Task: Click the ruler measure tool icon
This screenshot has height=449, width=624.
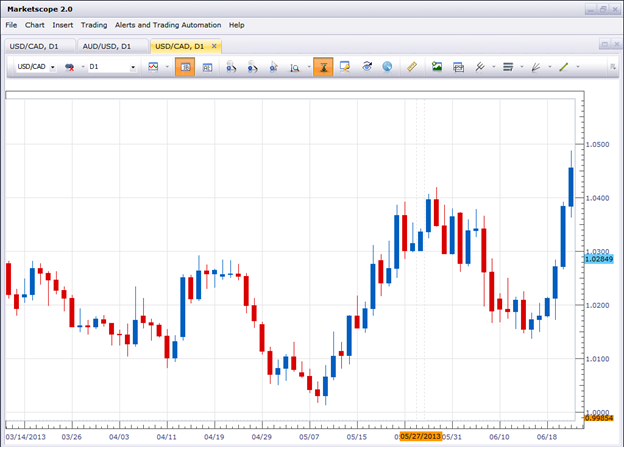Action: click(411, 67)
